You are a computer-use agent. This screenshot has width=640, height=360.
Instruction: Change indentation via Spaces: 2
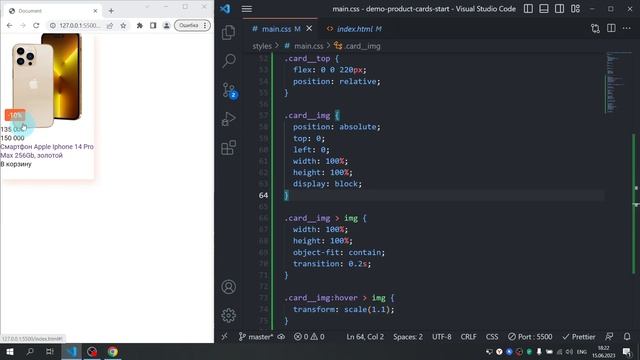(408, 337)
